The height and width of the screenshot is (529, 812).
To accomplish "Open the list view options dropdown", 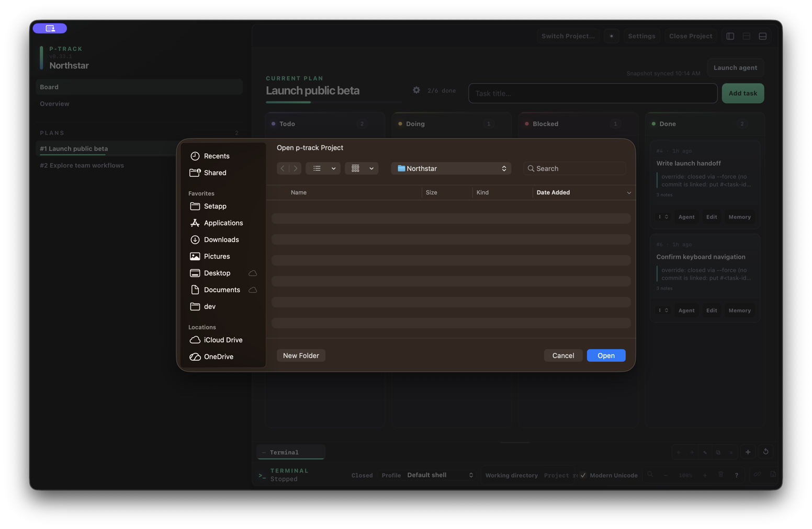I will point(323,168).
